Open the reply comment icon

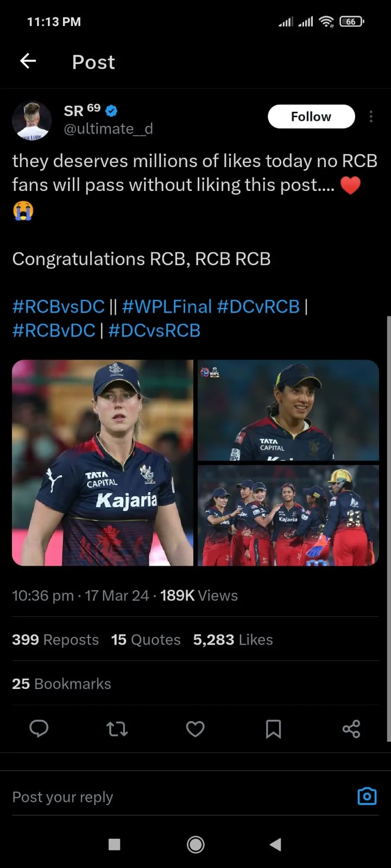(39, 729)
